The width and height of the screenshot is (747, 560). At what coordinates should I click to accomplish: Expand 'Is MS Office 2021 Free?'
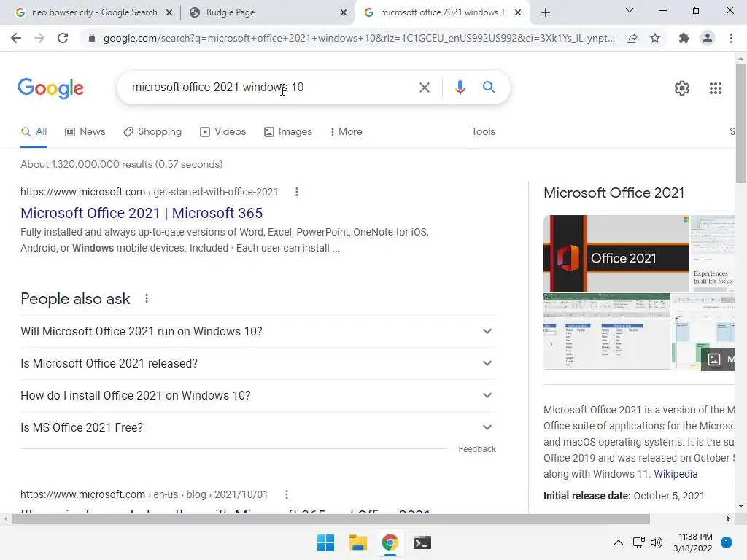pos(258,427)
